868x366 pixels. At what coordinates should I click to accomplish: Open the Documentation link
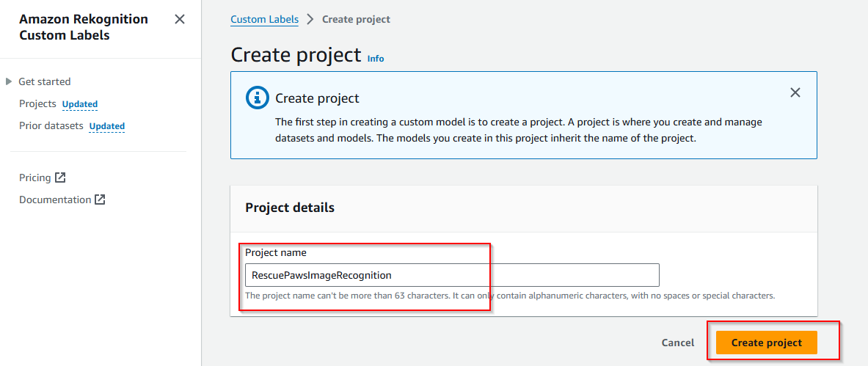(55, 200)
